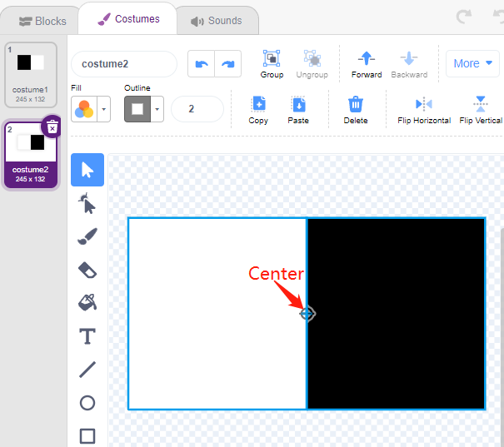Pick the Brush tool
504x447 pixels.
[87, 236]
